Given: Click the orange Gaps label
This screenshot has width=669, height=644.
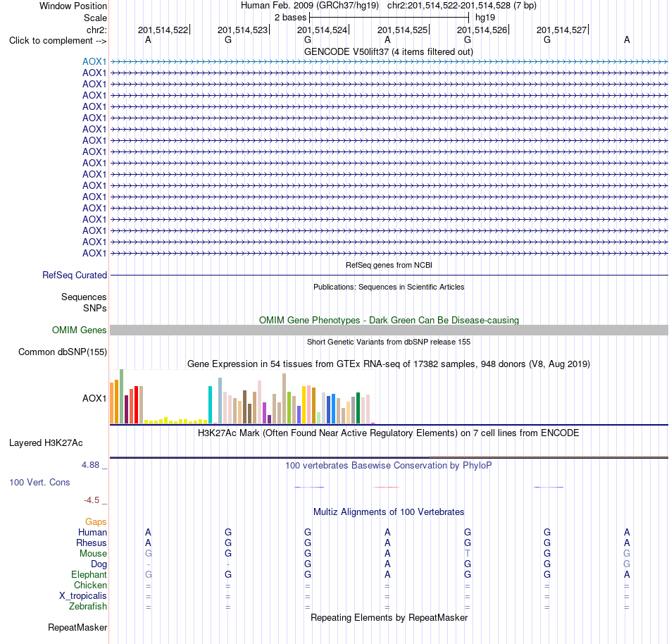Looking at the screenshot, I should coord(96,521).
